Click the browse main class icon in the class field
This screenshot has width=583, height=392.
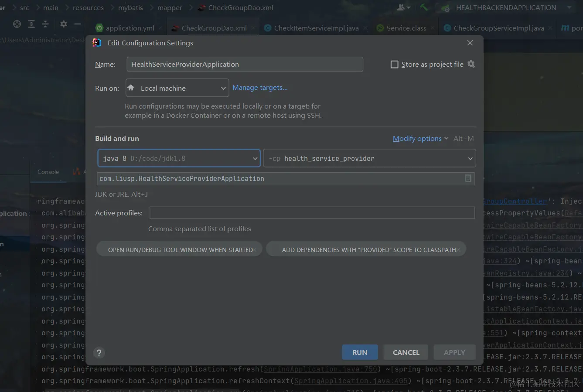pyautogui.click(x=468, y=178)
